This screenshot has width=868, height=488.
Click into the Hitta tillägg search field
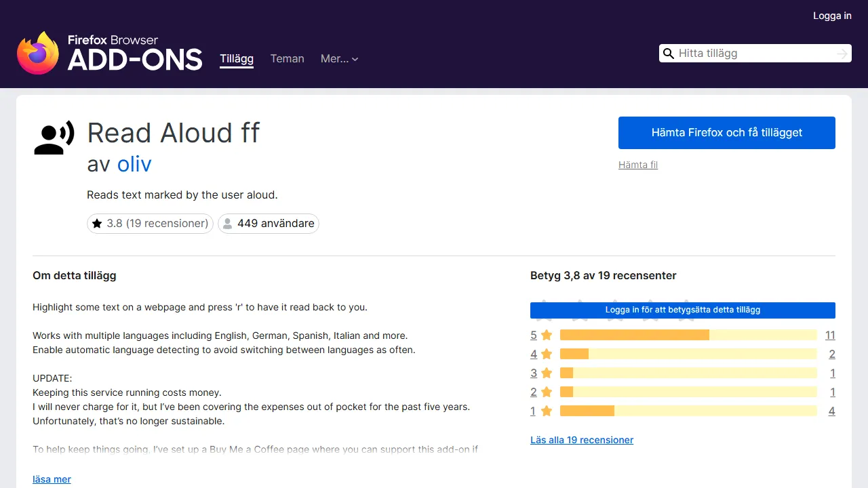click(753, 54)
